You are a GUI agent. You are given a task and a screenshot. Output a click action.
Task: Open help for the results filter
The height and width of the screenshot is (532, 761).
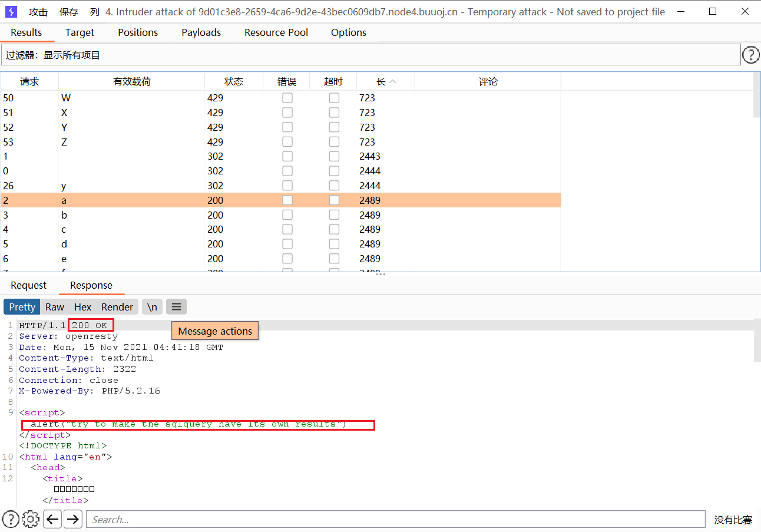[750, 55]
